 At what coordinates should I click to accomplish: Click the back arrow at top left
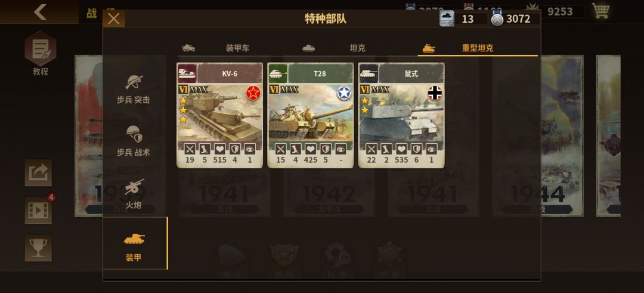point(40,12)
